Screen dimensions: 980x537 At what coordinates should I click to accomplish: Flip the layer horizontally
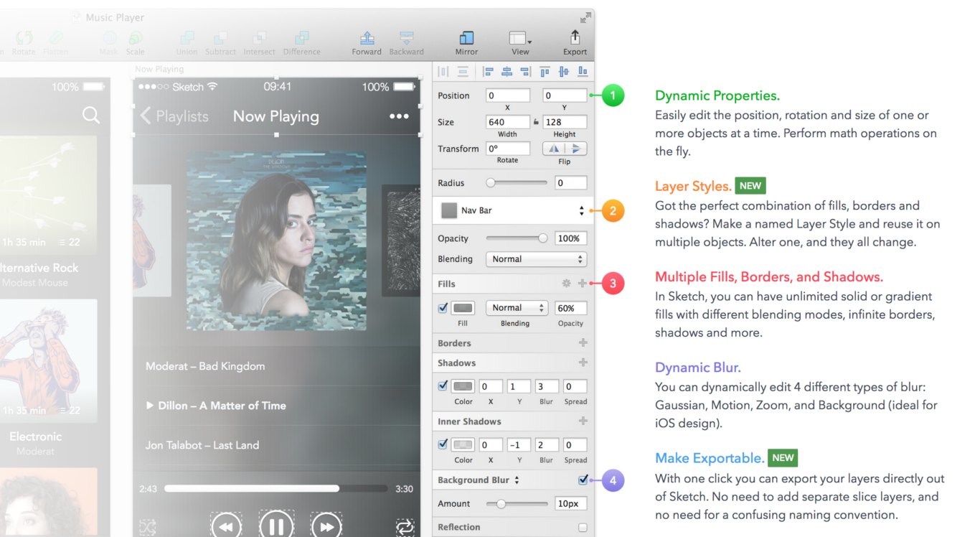(x=553, y=149)
